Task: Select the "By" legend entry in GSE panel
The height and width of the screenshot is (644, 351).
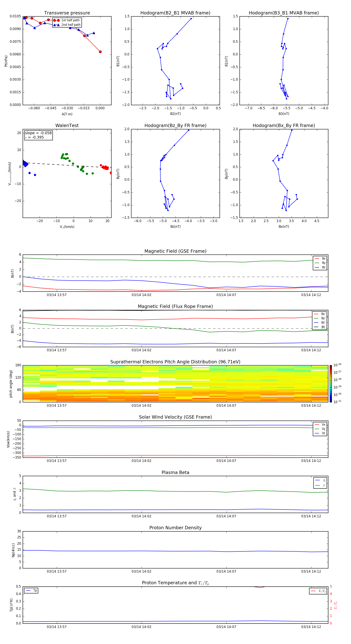Action: pos(320,263)
